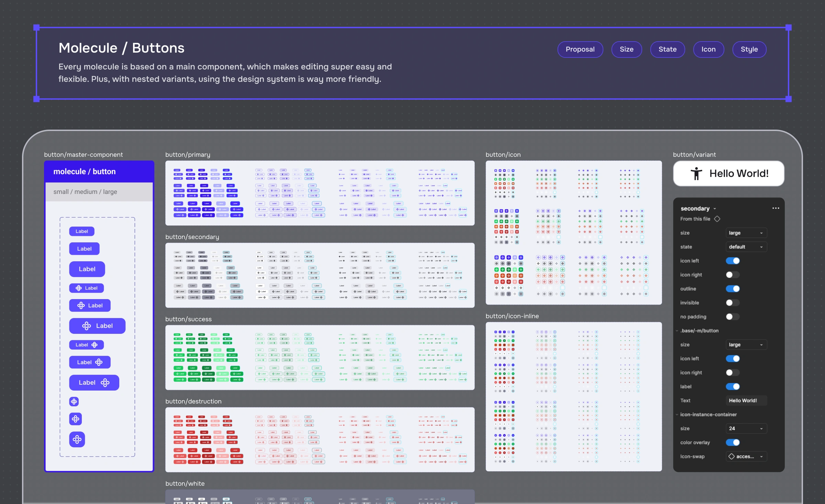Turn off the color overlay toggle
Viewport: 825px width, 504px height.
click(x=733, y=442)
